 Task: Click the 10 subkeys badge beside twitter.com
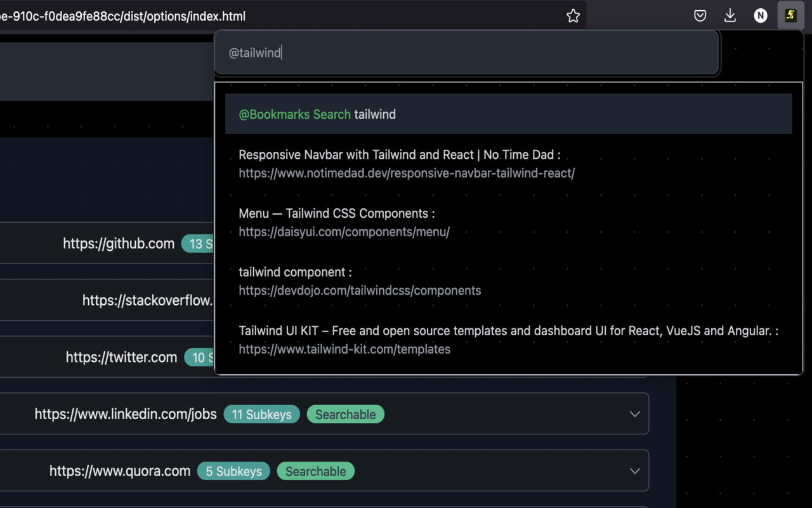coord(199,358)
